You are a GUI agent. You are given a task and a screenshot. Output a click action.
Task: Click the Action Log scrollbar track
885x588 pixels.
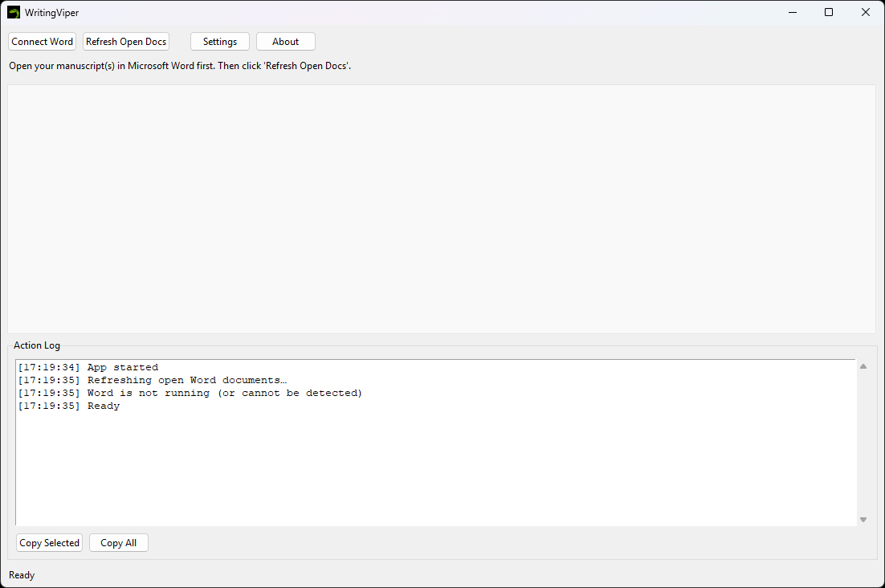click(x=863, y=442)
